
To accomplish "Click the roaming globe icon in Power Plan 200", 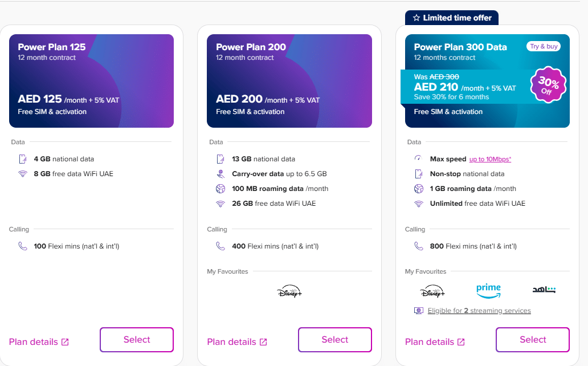I will click(220, 189).
